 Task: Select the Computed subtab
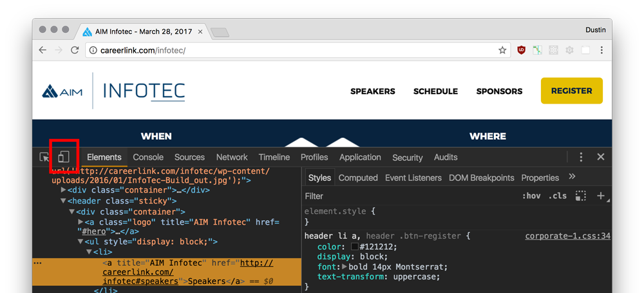click(x=358, y=178)
